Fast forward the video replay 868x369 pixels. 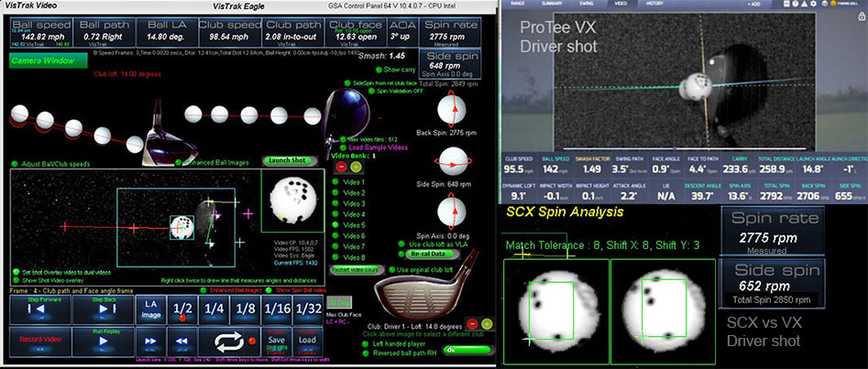coord(150,342)
